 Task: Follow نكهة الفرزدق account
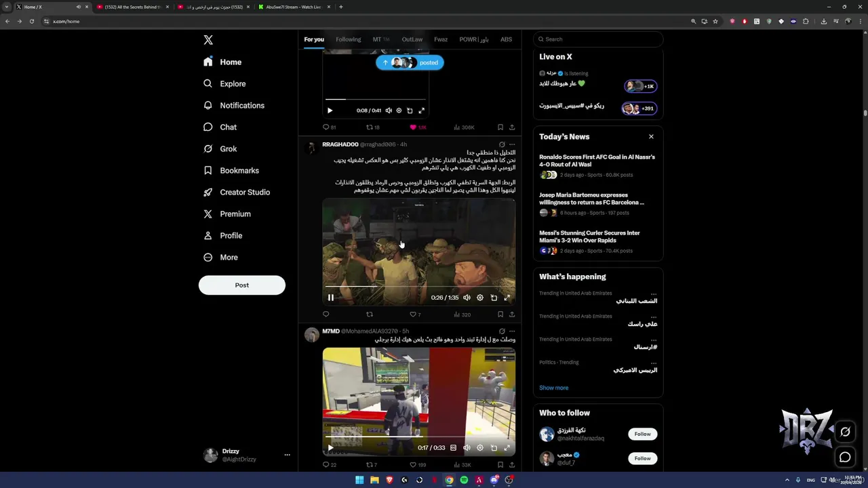pos(643,434)
